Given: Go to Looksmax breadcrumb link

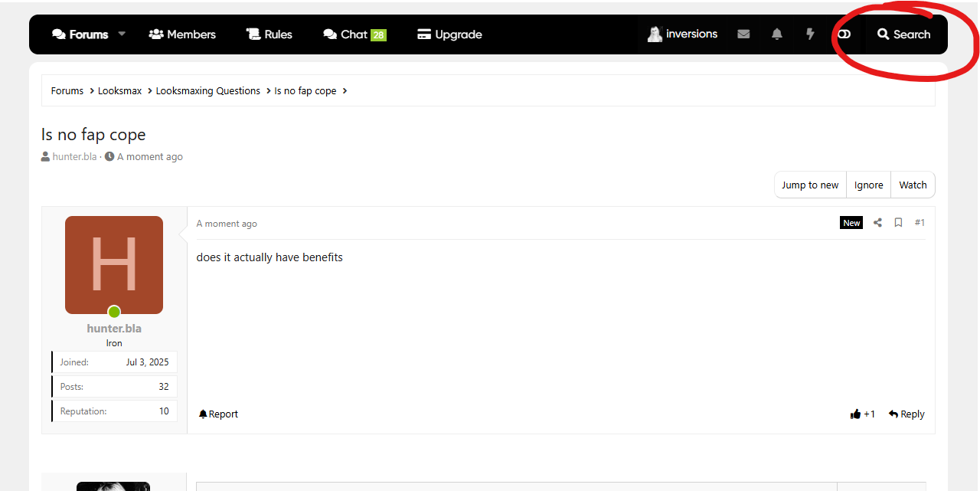Looking at the screenshot, I should (120, 90).
